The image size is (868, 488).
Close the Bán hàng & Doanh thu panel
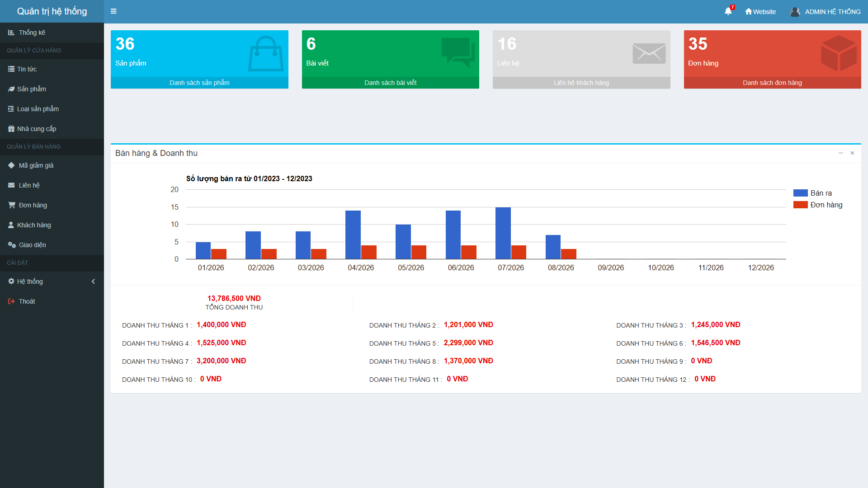click(852, 153)
